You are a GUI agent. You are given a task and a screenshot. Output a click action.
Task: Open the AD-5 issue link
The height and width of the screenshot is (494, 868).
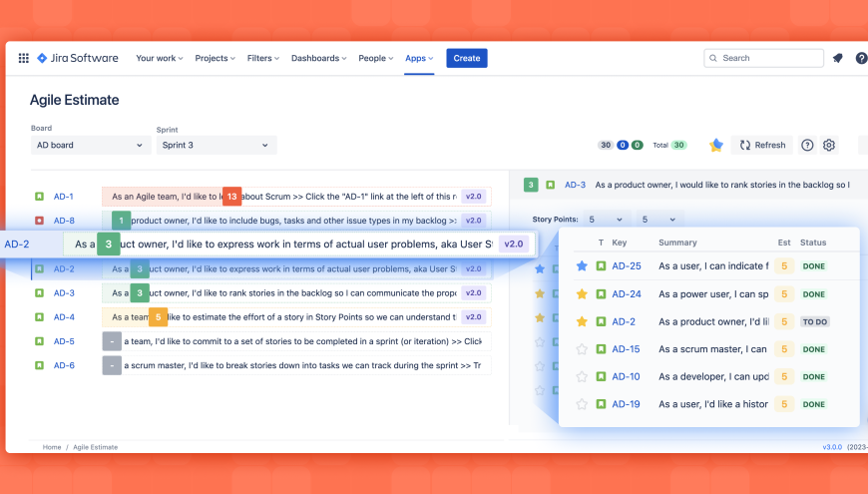pos(64,341)
